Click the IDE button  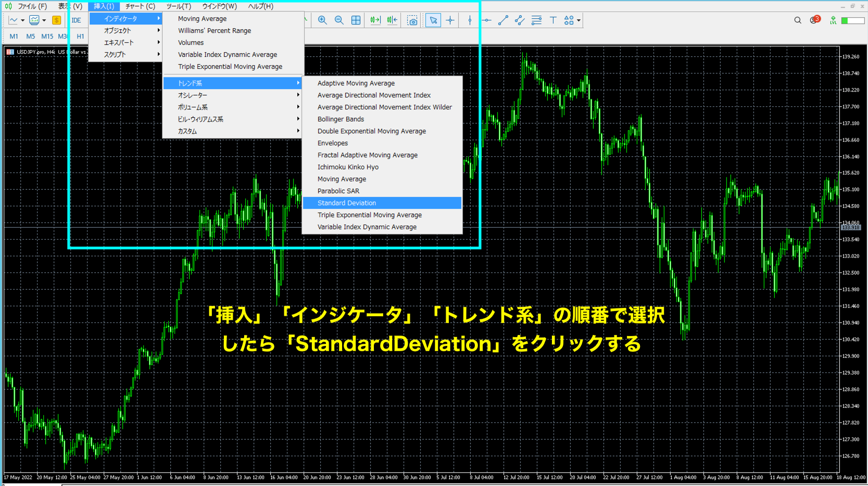click(x=77, y=20)
